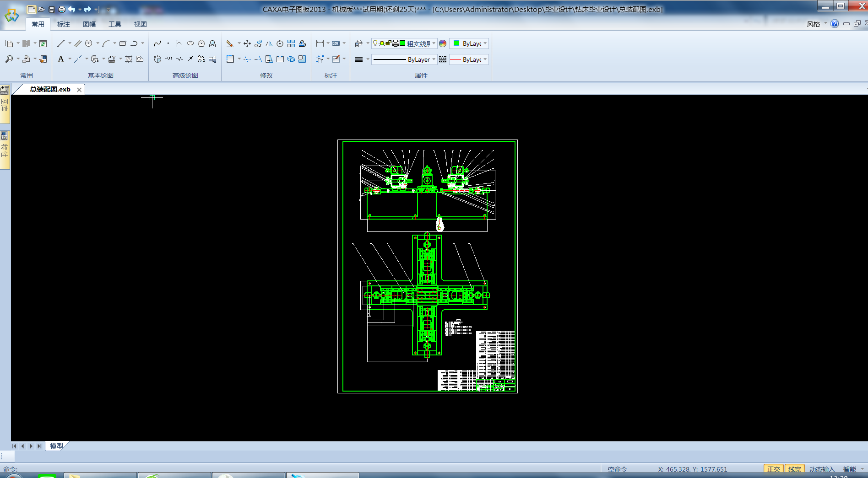Open the color palette wheel icon

pyautogui.click(x=443, y=43)
